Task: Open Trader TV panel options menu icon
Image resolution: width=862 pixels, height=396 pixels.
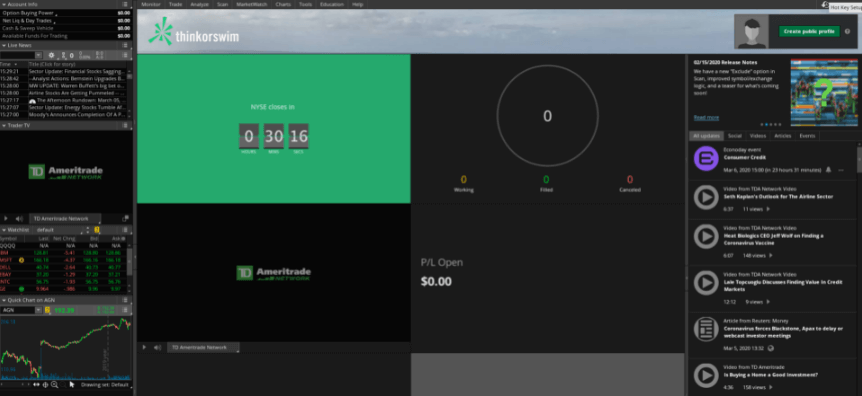Action: point(125,125)
